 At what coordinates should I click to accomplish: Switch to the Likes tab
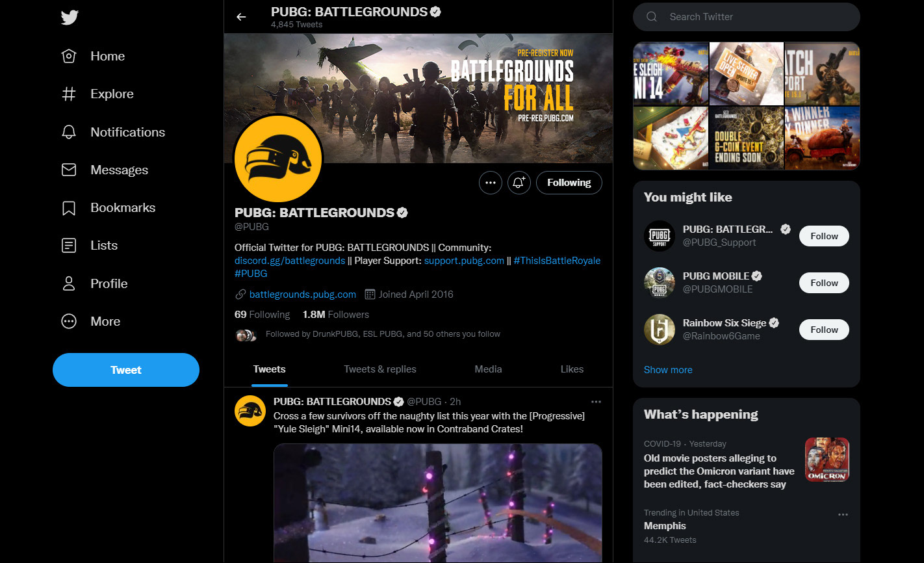(572, 369)
